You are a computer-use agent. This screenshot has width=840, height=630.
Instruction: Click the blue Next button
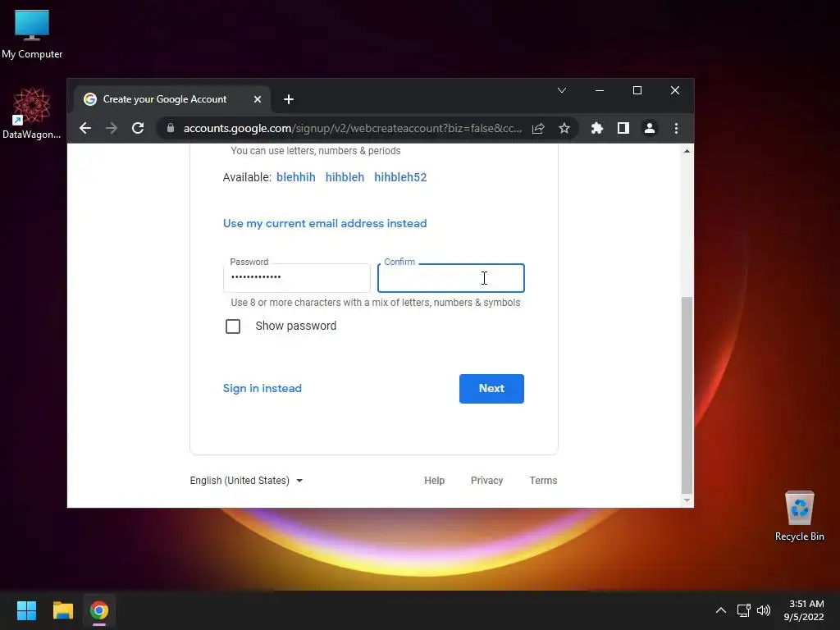coord(491,388)
